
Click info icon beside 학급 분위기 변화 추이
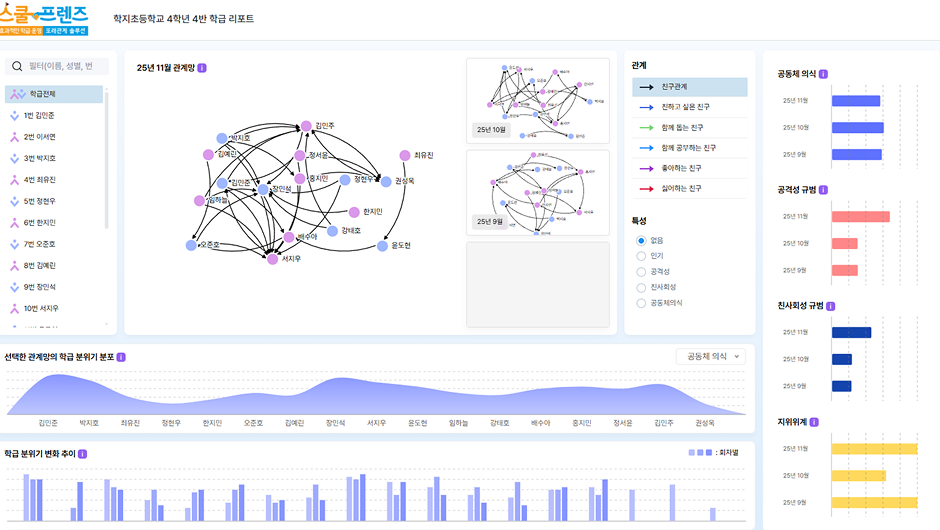click(x=82, y=453)
